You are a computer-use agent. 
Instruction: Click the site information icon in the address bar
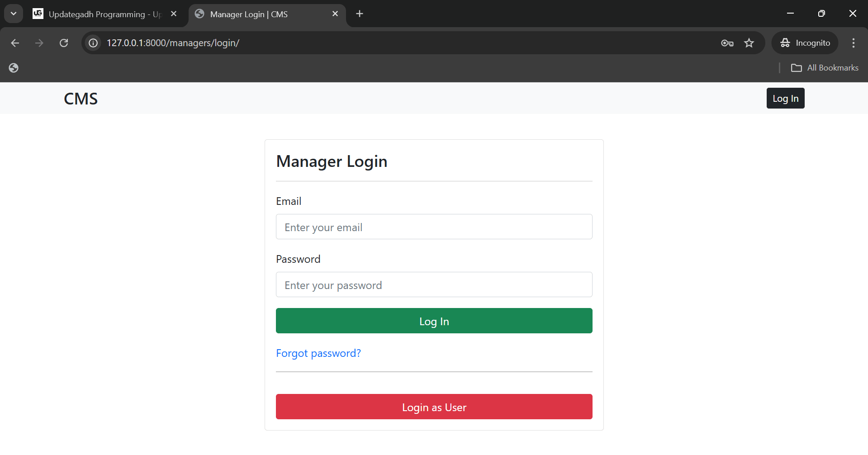[x=93, y=43]
